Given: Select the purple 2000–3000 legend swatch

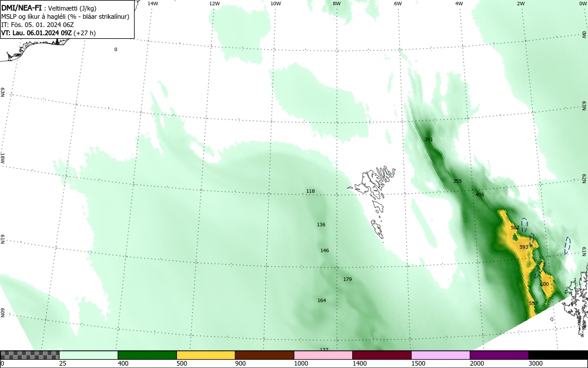Looking at the screenshot, I should pos(499,355).
